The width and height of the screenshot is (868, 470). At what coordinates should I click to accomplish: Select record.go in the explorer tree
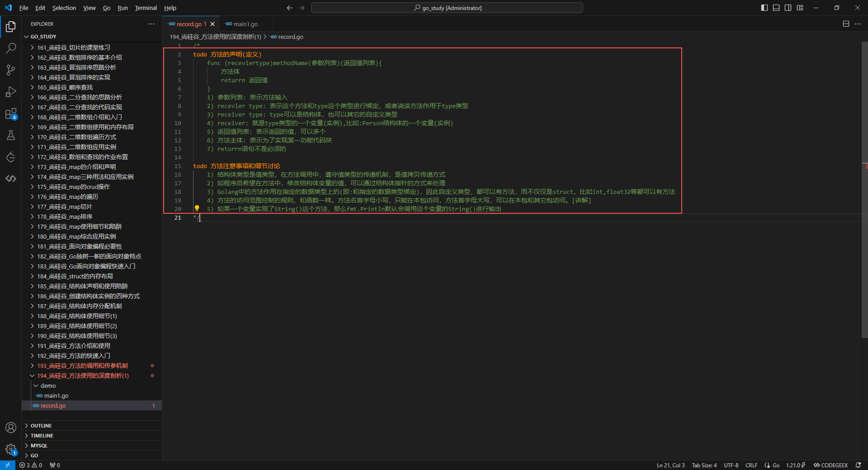(x=92, y=405)
